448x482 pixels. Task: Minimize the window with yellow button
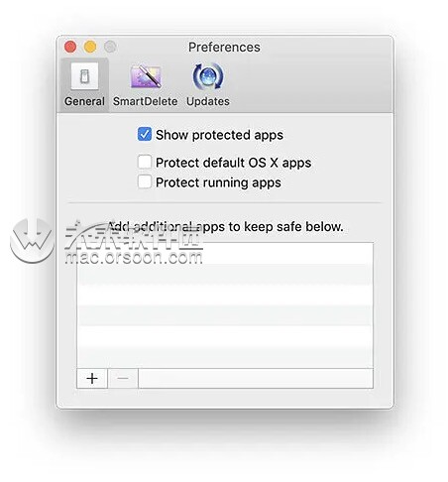90,47
